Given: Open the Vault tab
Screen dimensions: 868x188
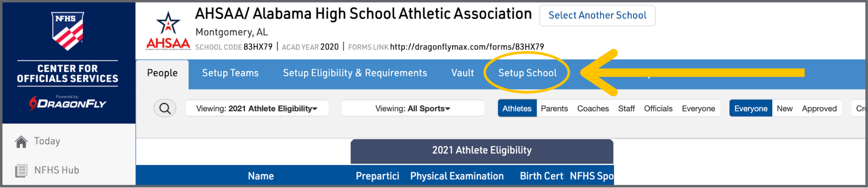Looking at the screenshot, I should [462, 73].
